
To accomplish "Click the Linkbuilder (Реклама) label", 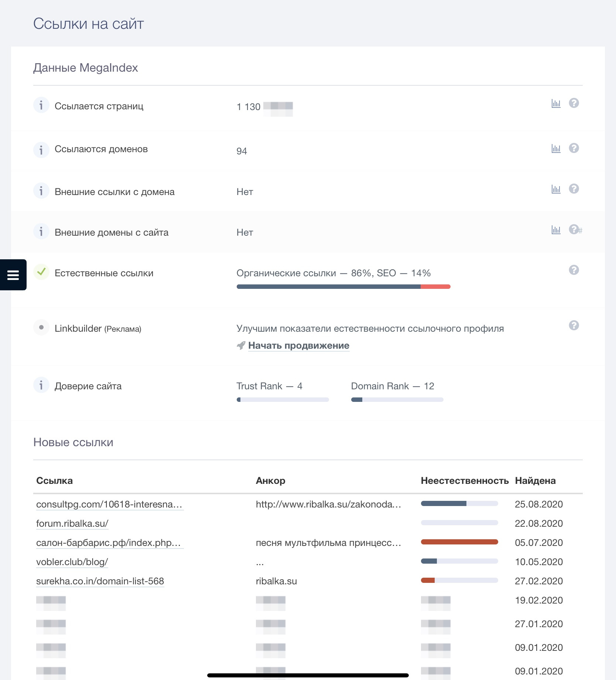I will tap(98, 328).
